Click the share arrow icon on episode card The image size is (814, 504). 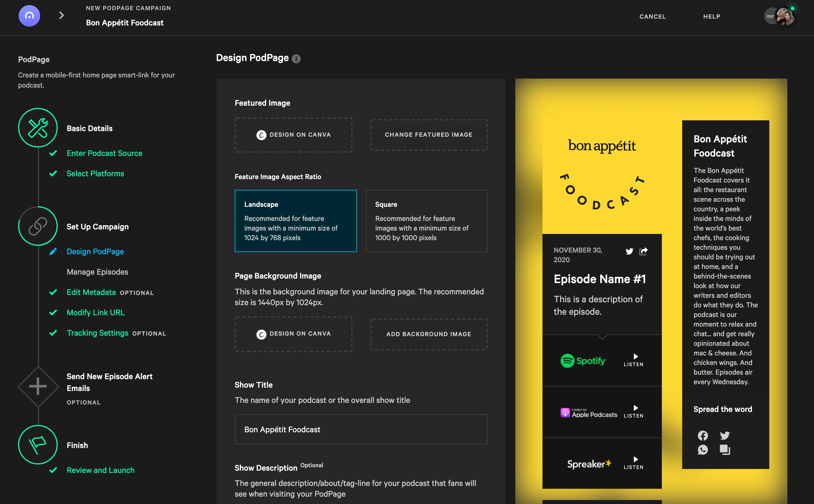tap(643, 251)
